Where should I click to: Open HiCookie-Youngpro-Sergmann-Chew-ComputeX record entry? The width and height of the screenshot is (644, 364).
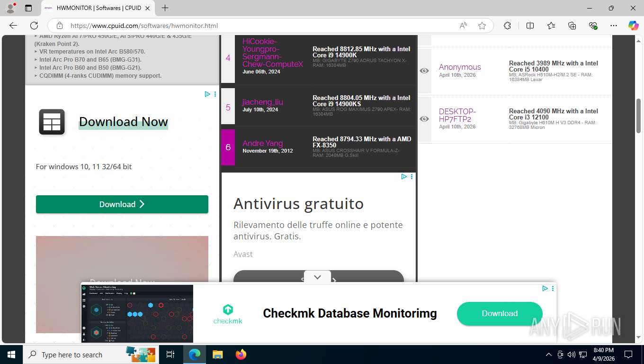coord(273,53)
